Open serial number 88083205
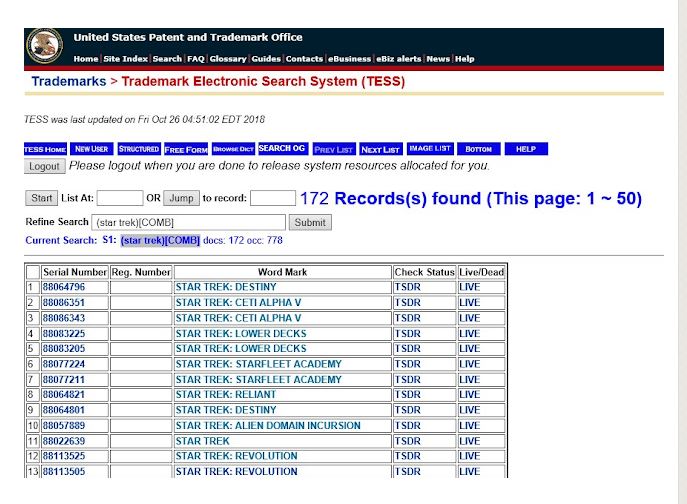 tap(64, 348)
